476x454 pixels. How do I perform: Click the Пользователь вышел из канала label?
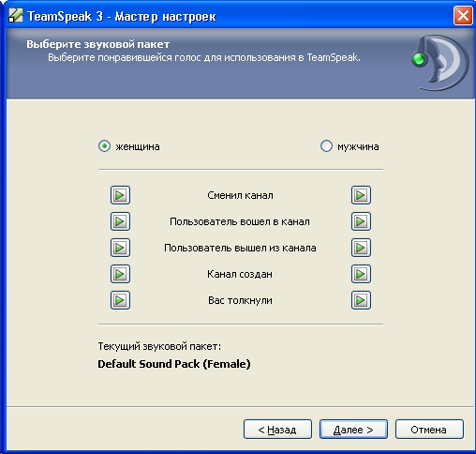pos(240,248)
